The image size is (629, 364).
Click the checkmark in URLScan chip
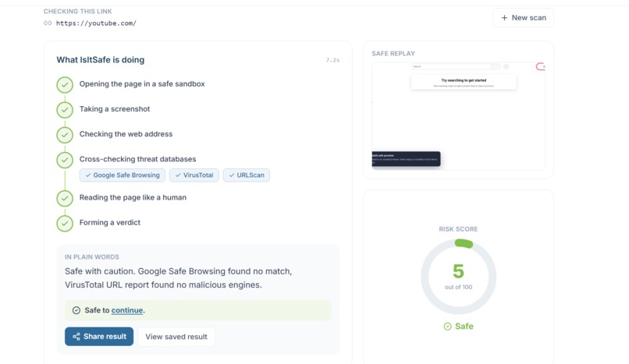[x=232, y=175]
